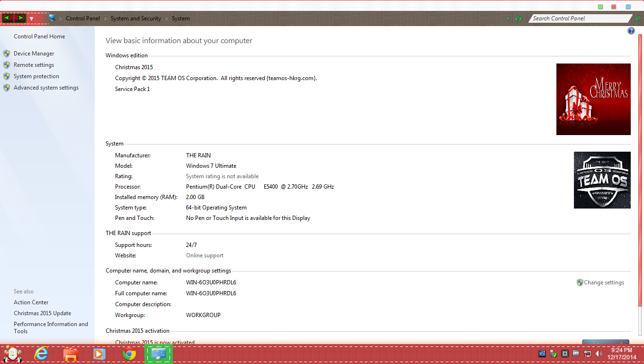Open Action Center under See also
Screen dimensions: 644x364
[31, 302]
